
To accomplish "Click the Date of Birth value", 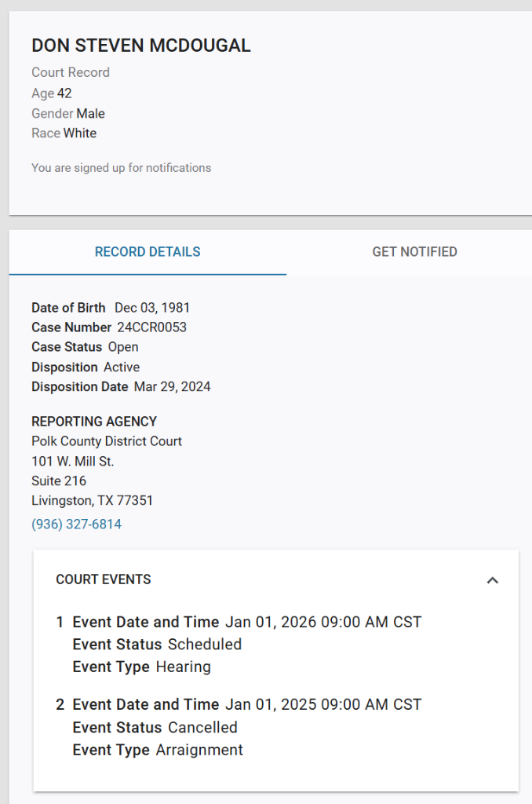I will (152, 308).
